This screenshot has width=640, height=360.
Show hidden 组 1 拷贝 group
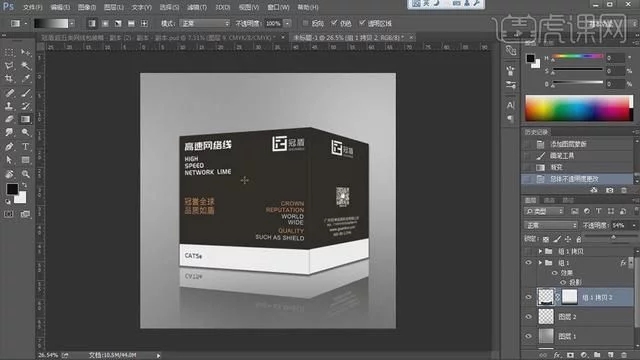[529, 251]
